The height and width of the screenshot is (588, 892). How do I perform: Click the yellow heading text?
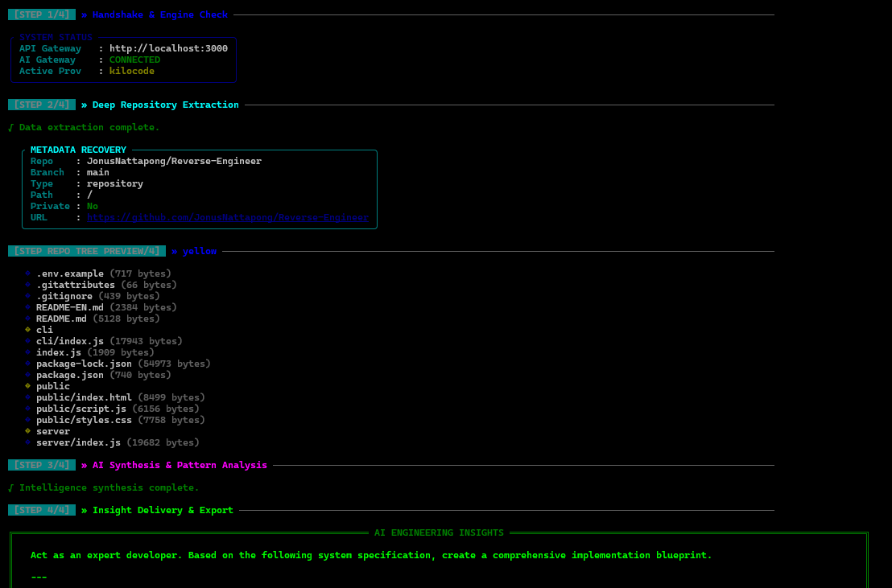(x=200, y=251)
